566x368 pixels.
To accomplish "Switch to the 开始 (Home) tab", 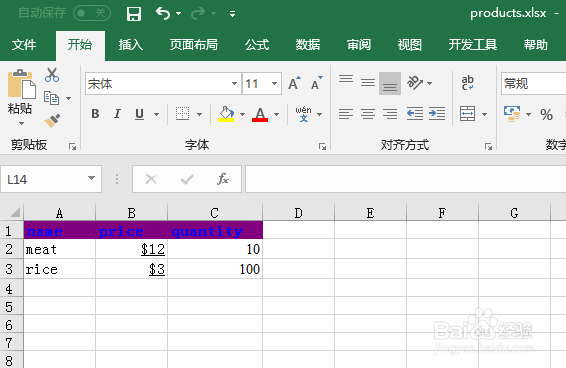I will point(80,45).
